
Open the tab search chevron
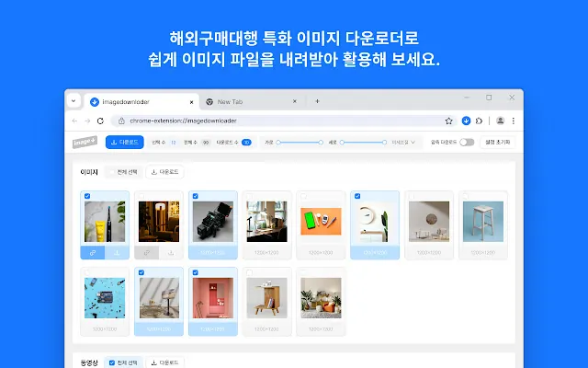pos(73,101)
